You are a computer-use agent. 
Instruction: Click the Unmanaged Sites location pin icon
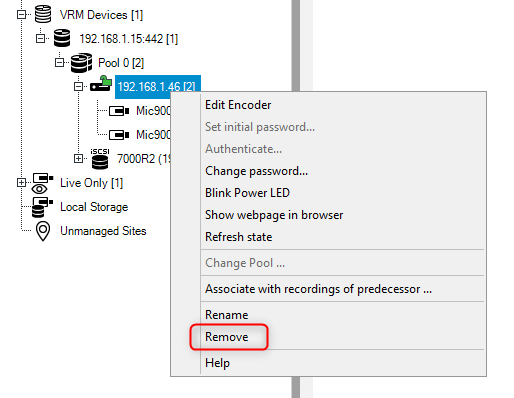pos(43,231)
